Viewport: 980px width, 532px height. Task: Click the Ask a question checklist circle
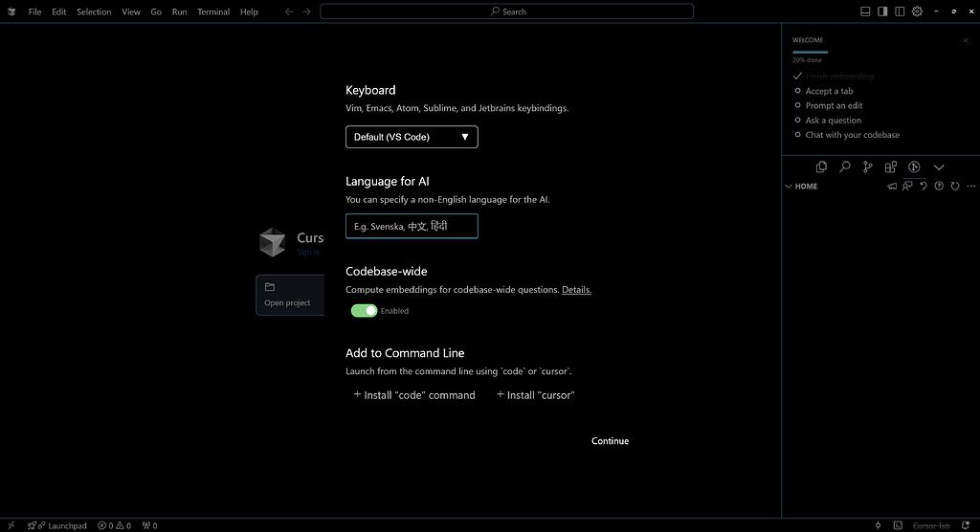[797, 120]
